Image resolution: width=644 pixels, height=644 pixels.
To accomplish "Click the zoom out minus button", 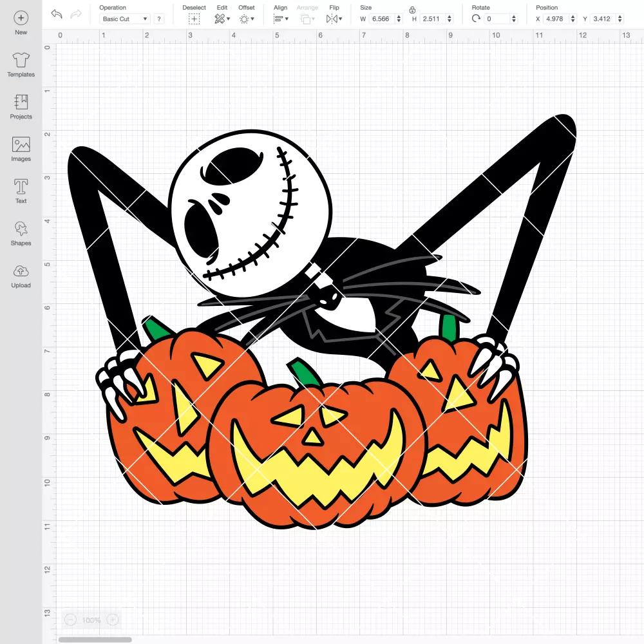I will coord(70,620).
